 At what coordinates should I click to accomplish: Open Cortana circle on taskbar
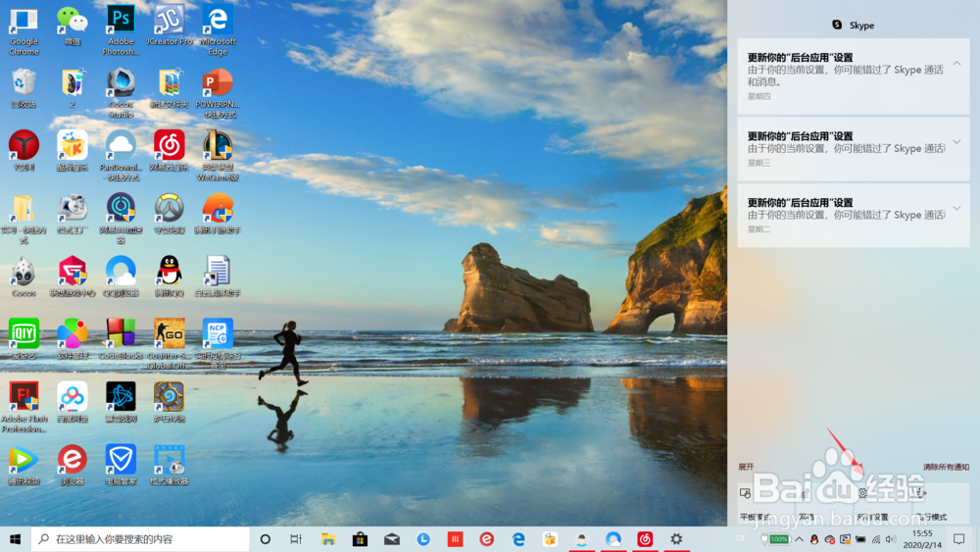pos(265,539)
